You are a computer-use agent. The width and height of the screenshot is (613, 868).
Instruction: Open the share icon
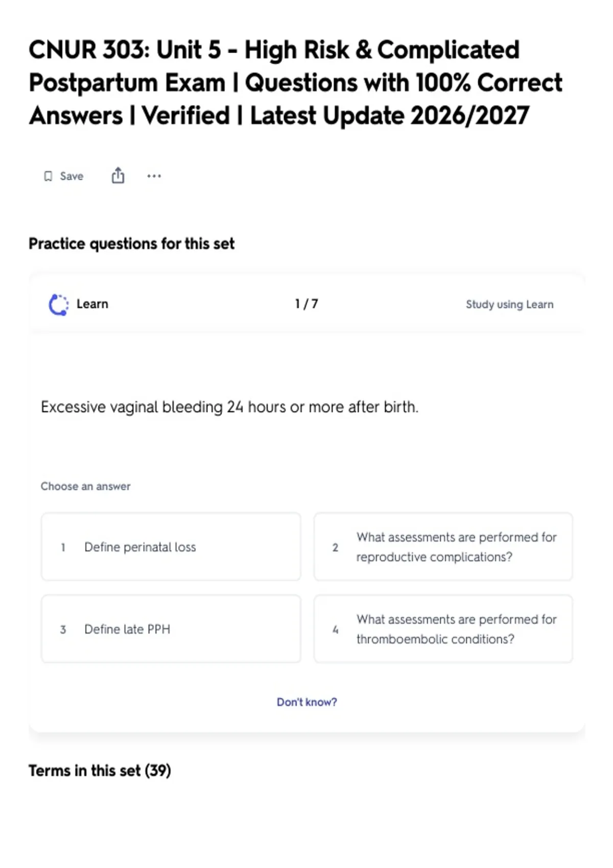click(118, 175)
